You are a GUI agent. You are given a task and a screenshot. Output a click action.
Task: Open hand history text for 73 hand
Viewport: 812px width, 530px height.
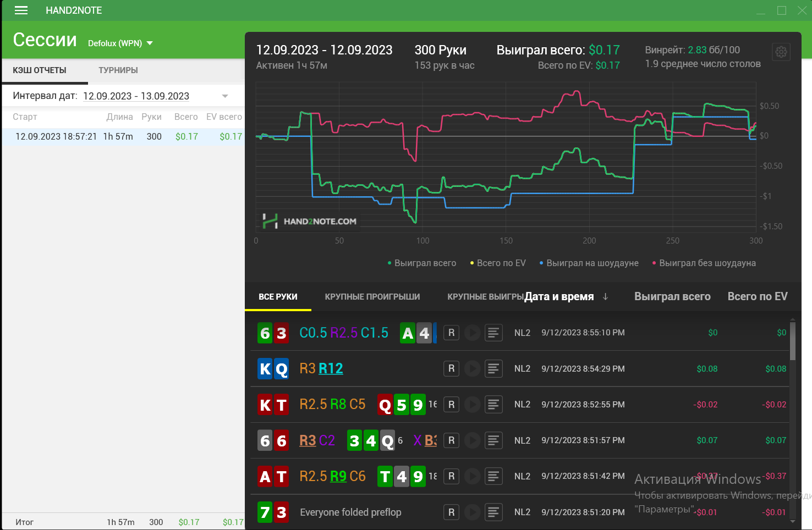tap(493, 512)
